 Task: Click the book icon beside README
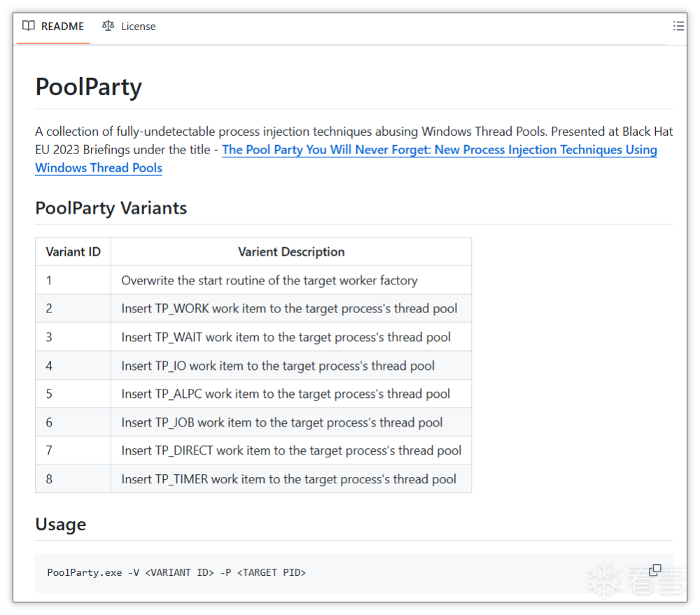[x=28, y=26]
